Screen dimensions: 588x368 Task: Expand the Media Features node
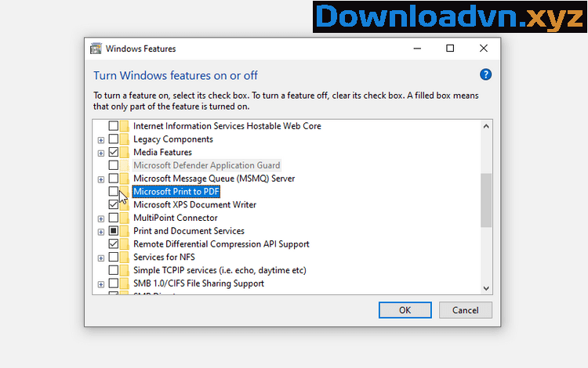click(x=101, y=153)
